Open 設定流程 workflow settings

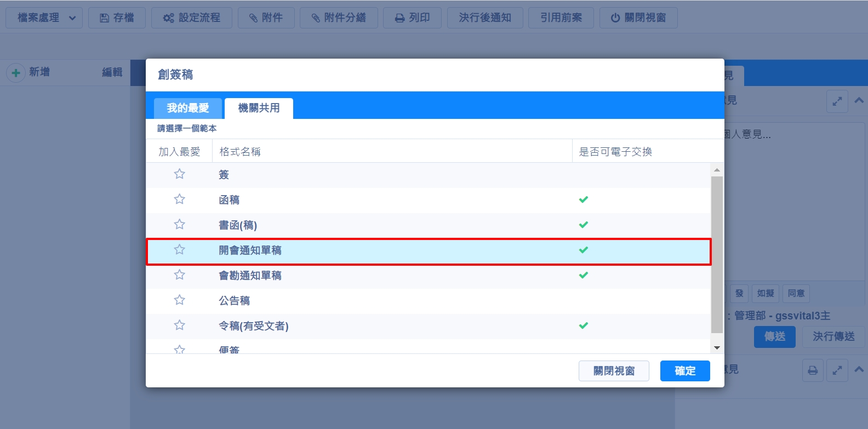click(x=191, y=18)
